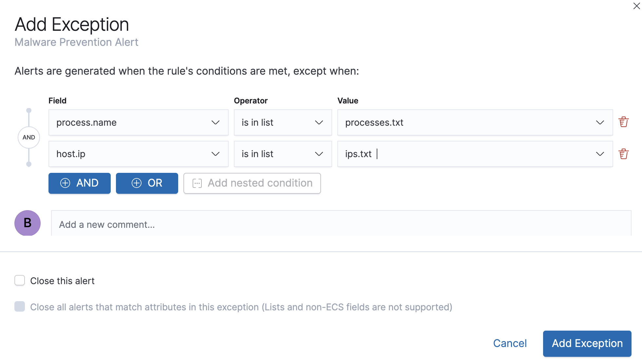Click the AND connector badge between conditions
The width and height of the screenshot is (642, 364).
(x=28, y=137)
